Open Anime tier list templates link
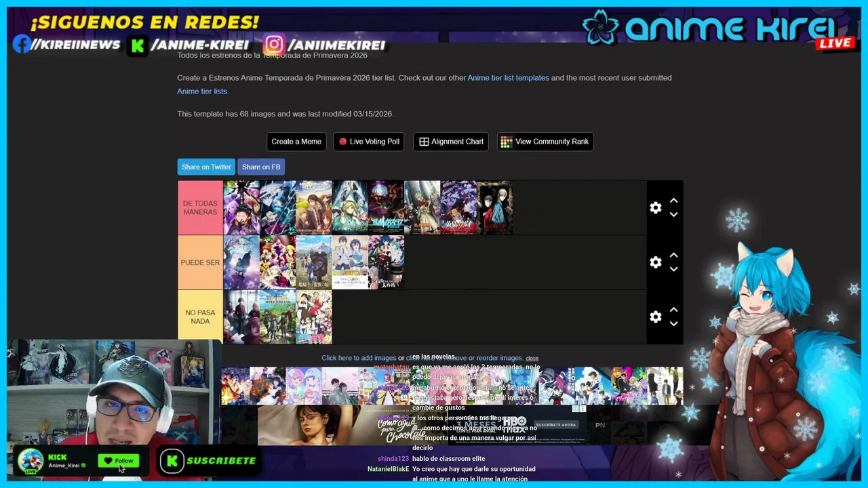 pos(508,78)
